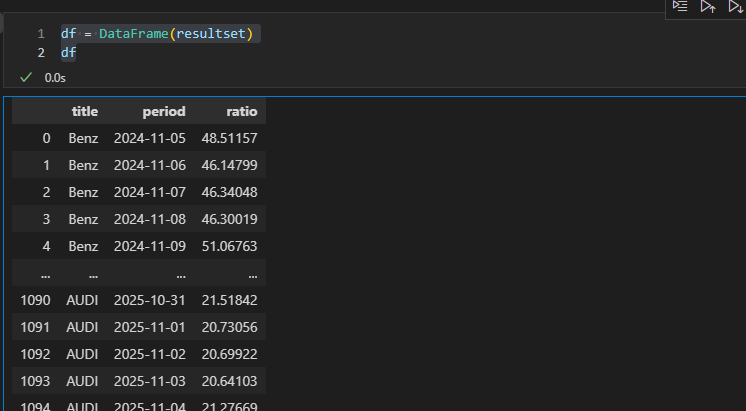The width and height of the screenshot is (746, 411).
Task: Click the ellipsis under the ratio column
Action: point(253,274)
